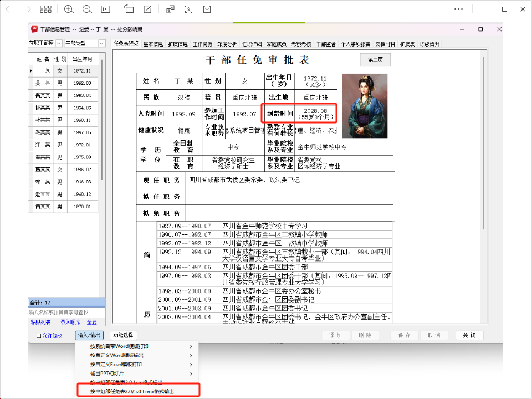Save image with the download icon
The height and width of the screenshot is (399, 532).
(207, 9)
